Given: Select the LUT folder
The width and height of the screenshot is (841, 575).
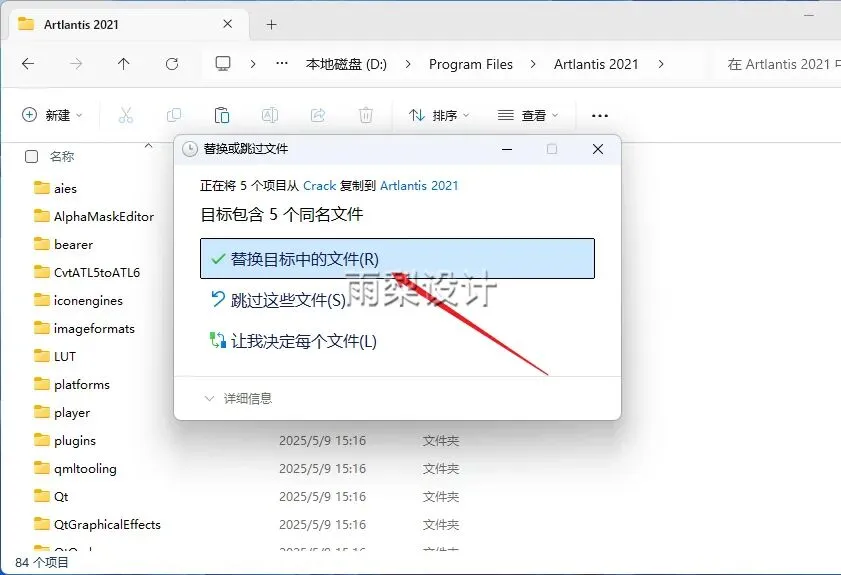Looking at the screenshot, I should coord(55,356).
